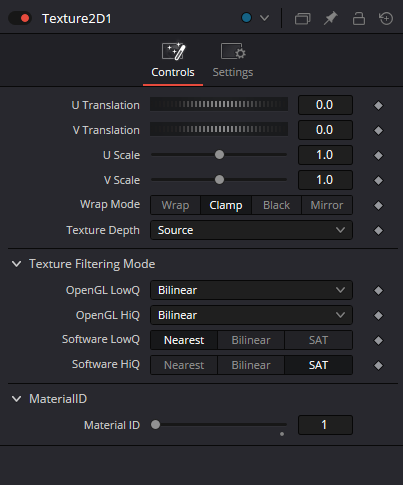
Task: Click the Texture Depth label
Action: point(103,230)
